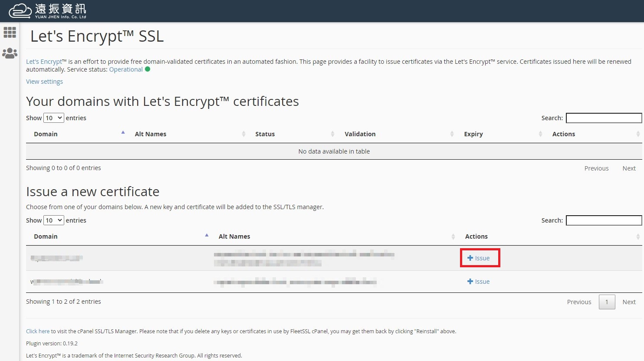Select page 1 in new certificate pagination
Screen dimensions: 644x361
coord(607,302)
